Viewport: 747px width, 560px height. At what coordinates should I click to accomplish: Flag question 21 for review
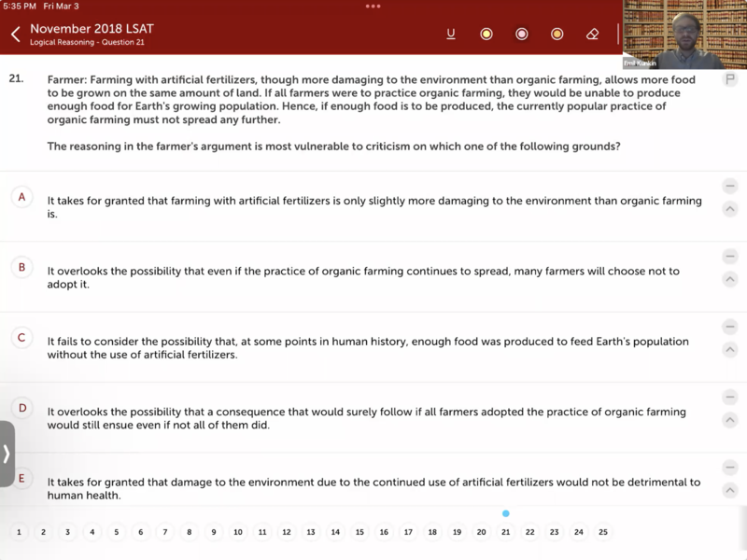pyautogui.click(x=730, y=80)
